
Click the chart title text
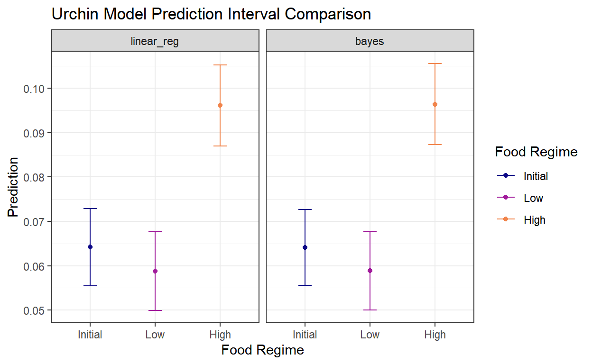[x=211, y=14]
